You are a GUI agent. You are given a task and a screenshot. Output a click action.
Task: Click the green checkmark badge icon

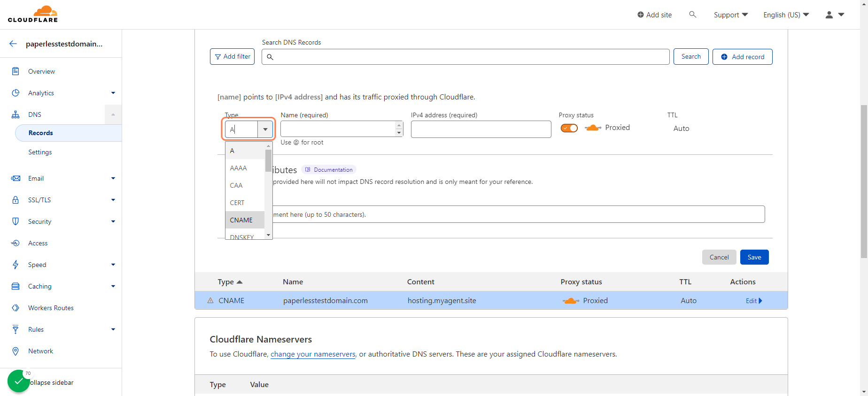[x=19, y=381]
